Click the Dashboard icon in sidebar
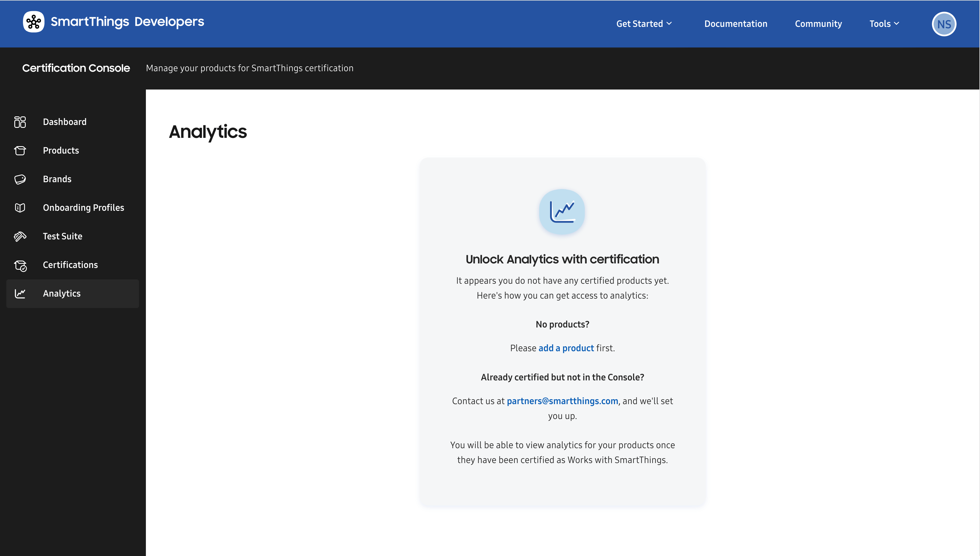Viewport: 980px width, 556px height. point(20,122)
